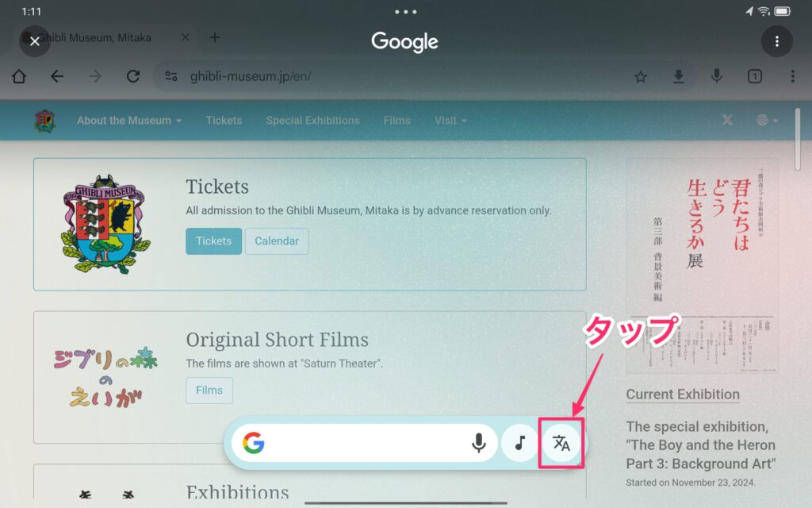This screenshot has width=812, height=508.
Task: Tap the translate icon in the search bar
Action: point(561,443)
